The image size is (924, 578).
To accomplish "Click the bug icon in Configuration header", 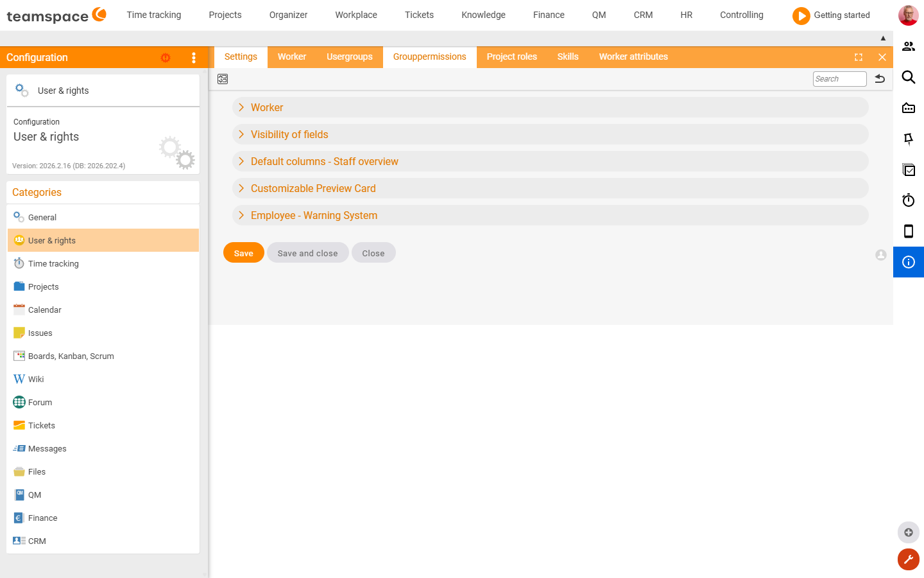I will [166, 58].
